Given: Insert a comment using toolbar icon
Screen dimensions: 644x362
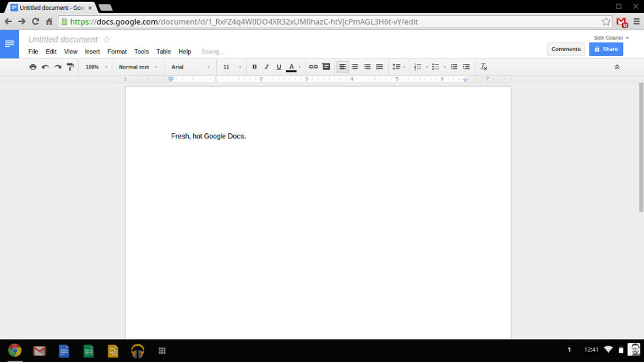Looking at the screenshot, I should click(326, 67).
